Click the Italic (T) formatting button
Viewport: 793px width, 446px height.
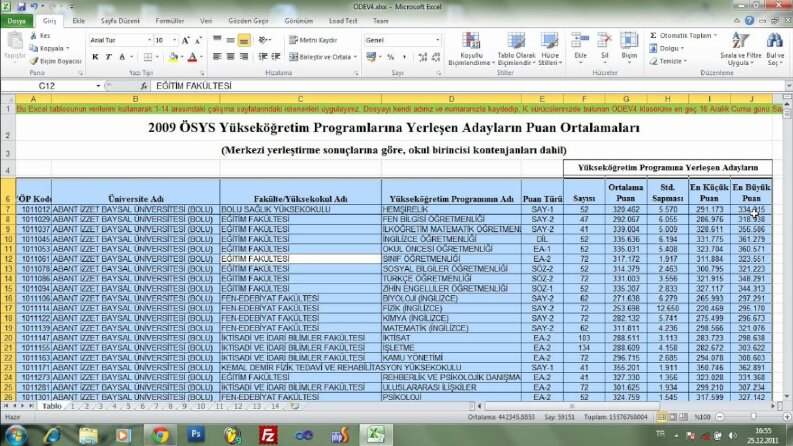tap(108, 57)
